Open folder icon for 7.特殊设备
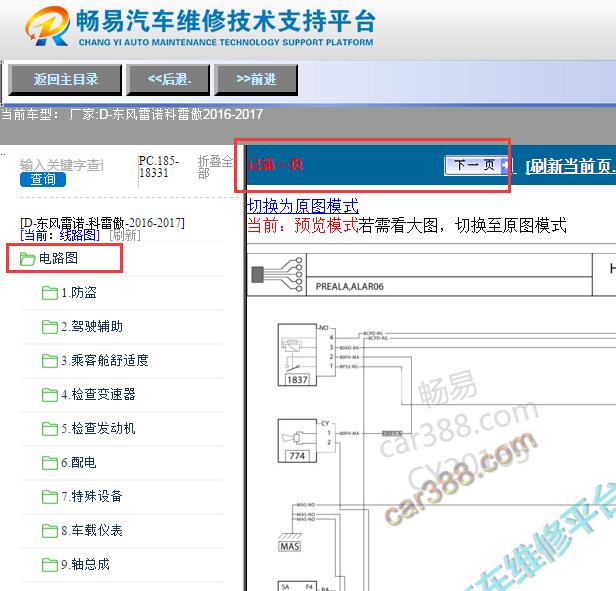The width and height of the screenshot is (616, 591). [x=50, y=497]
